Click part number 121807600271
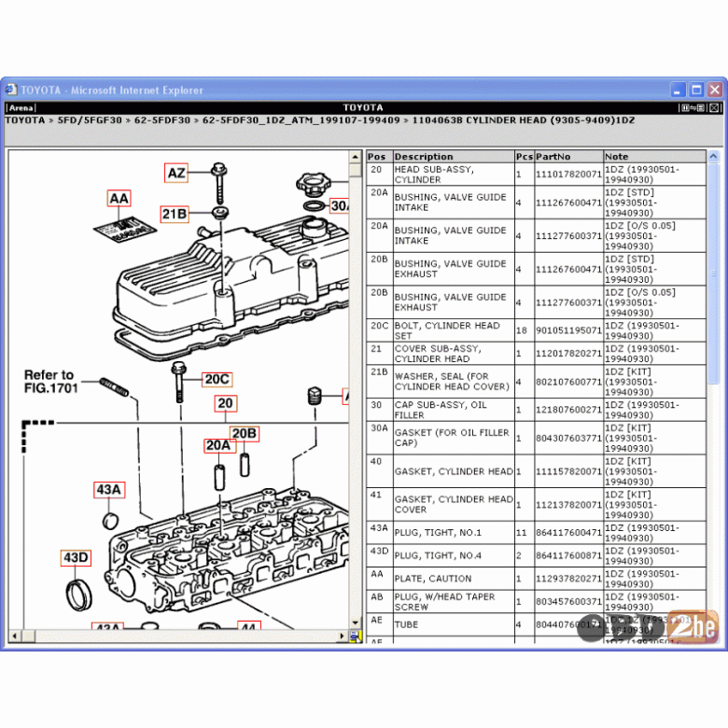Viewport: 728px width, 728px height. click(x=568, y=410)
